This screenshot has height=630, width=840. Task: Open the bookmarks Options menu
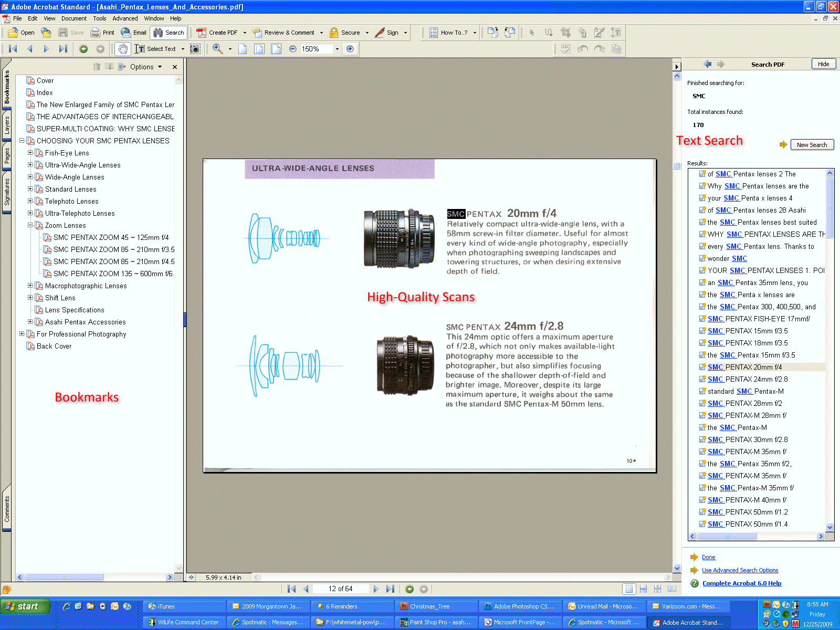(x=146, y=67)
